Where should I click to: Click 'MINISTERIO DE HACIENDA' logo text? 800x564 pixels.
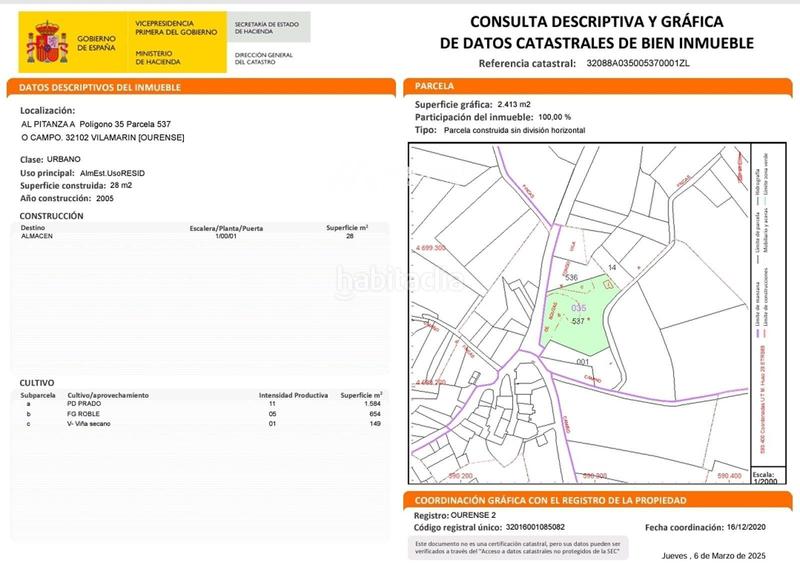[158, 57]
